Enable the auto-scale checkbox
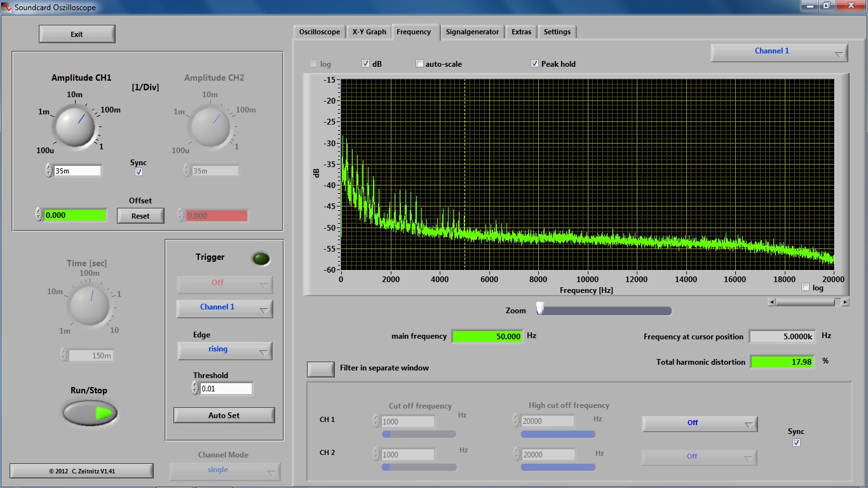868x488 pixels. click(419, 64)
